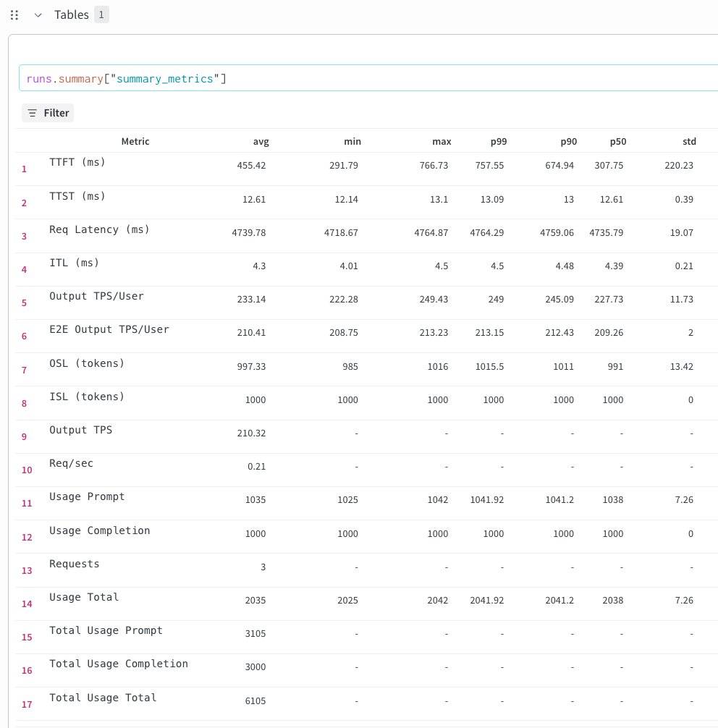The width and height of the screenshot is (718, 728).
Task: Collapse the Tables section chevron
Action: click(38, 15)
